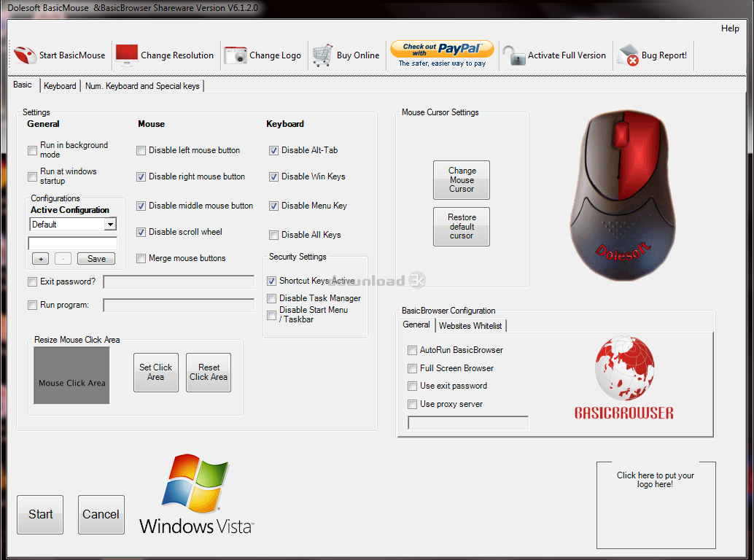This screenshot has height=560, width=754.
Task: Click the shopping cart Buy Online icon
Action: click(322, 55)
